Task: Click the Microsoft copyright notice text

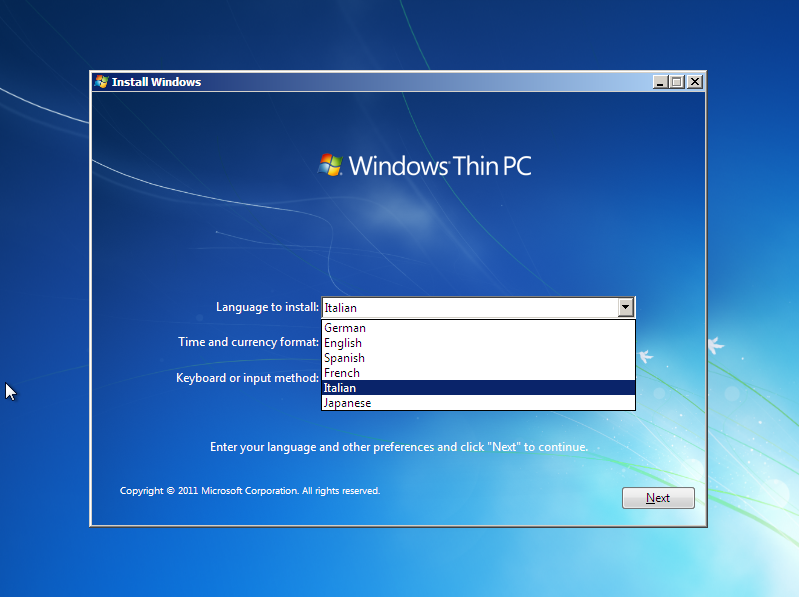Action: point(250,491)
